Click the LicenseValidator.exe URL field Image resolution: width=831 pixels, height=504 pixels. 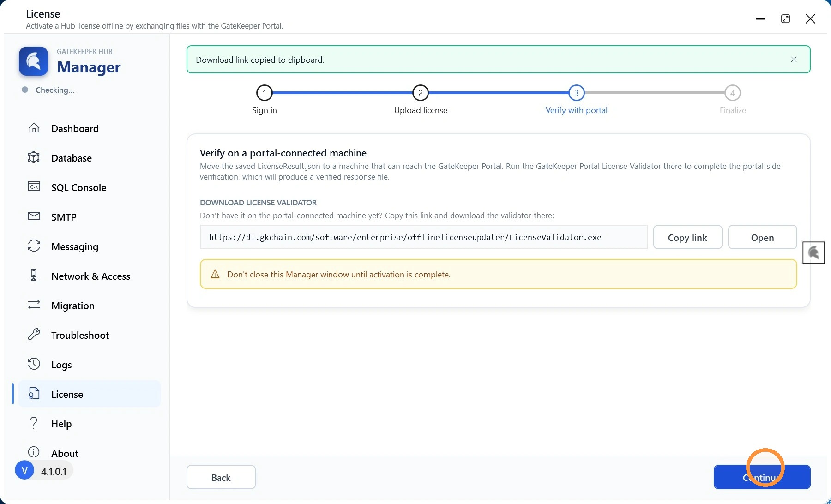(424, 237)
